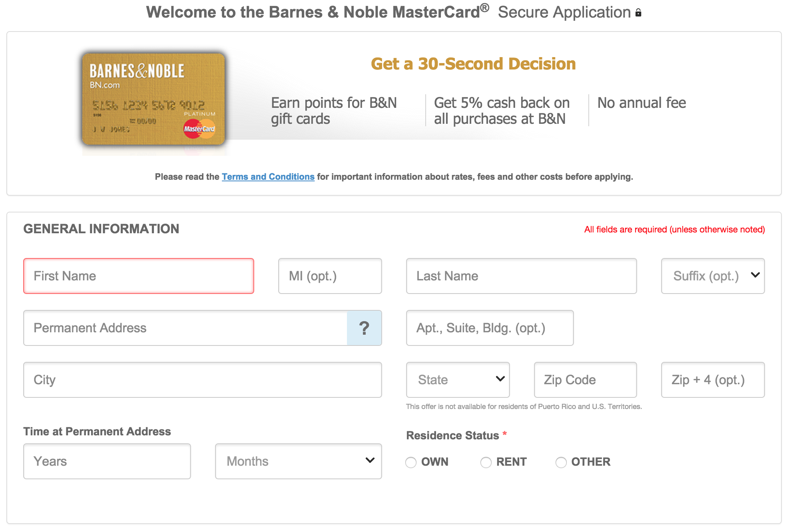Select the RENT residence status option

pos(486,462)
